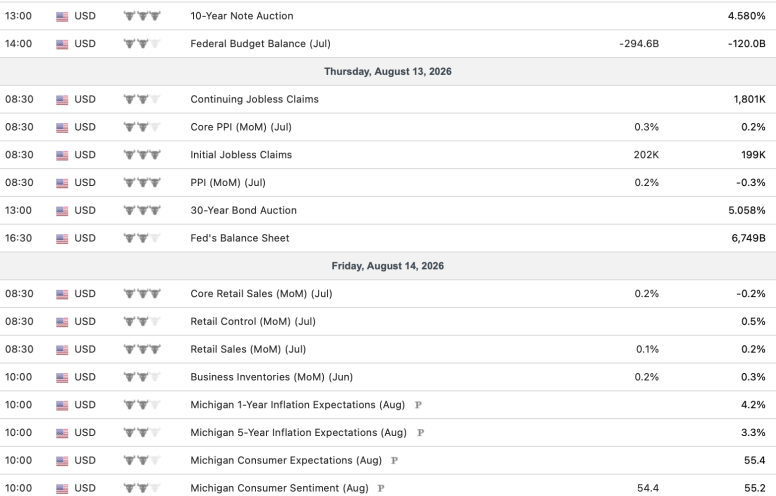776x496 pixels.
Task: Open Business Inventories (MoM) (Jun) event
Action: (272, 377)
